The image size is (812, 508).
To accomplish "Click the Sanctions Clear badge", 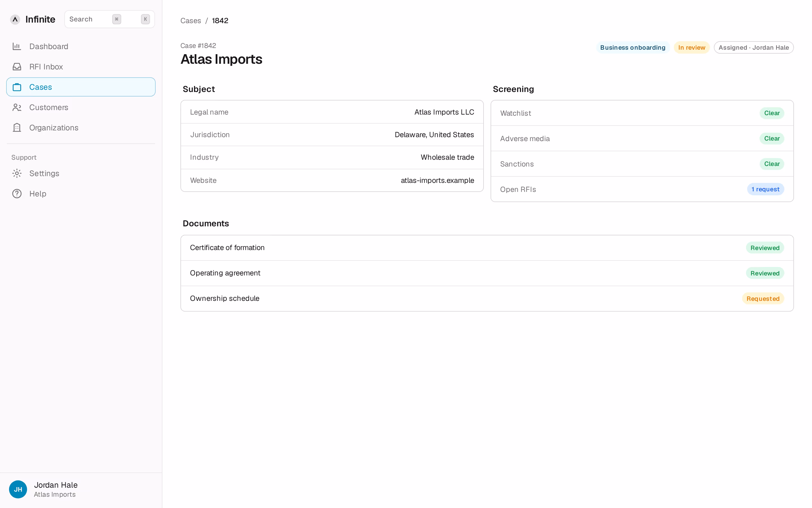I will (772, 164).
